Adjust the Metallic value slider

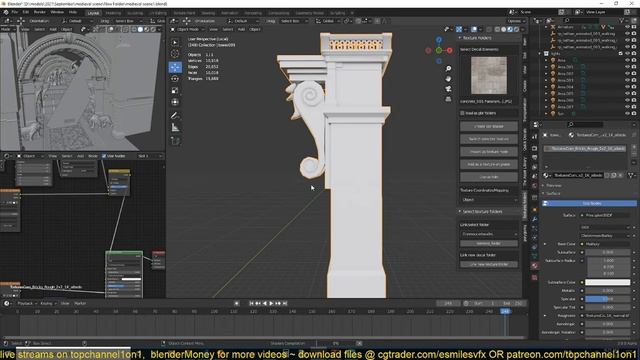click(608, 291)
